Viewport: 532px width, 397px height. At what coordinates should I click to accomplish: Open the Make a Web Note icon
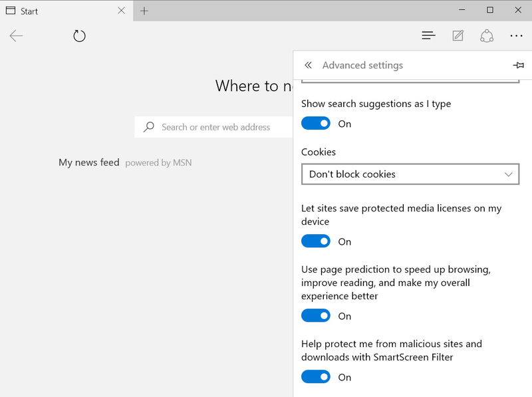point(458,35)
